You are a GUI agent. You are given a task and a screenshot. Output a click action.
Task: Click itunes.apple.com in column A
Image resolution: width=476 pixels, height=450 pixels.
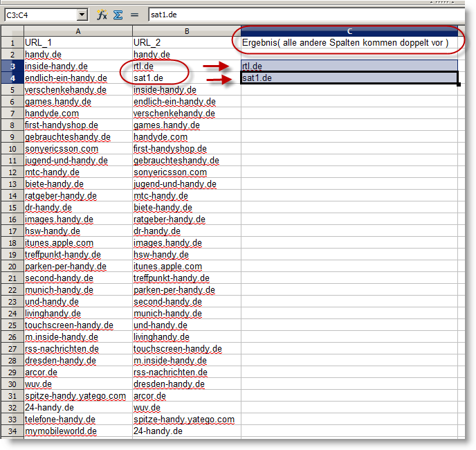78,243
